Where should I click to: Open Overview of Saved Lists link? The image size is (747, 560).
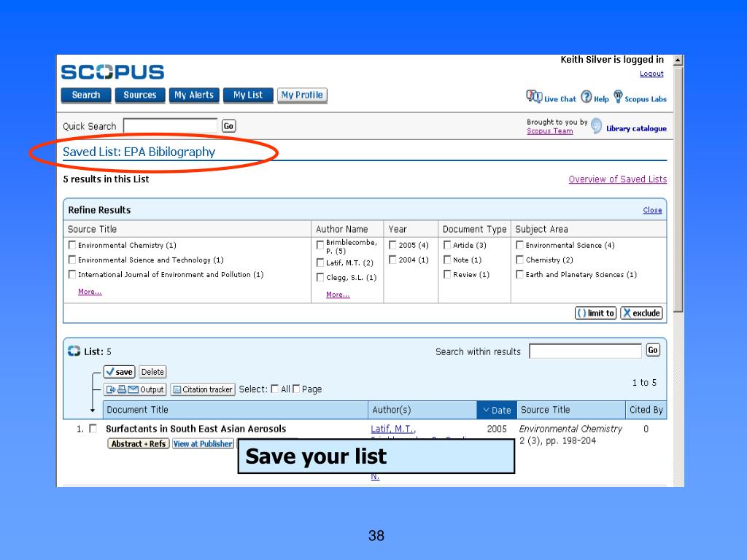tap(617, 179)
